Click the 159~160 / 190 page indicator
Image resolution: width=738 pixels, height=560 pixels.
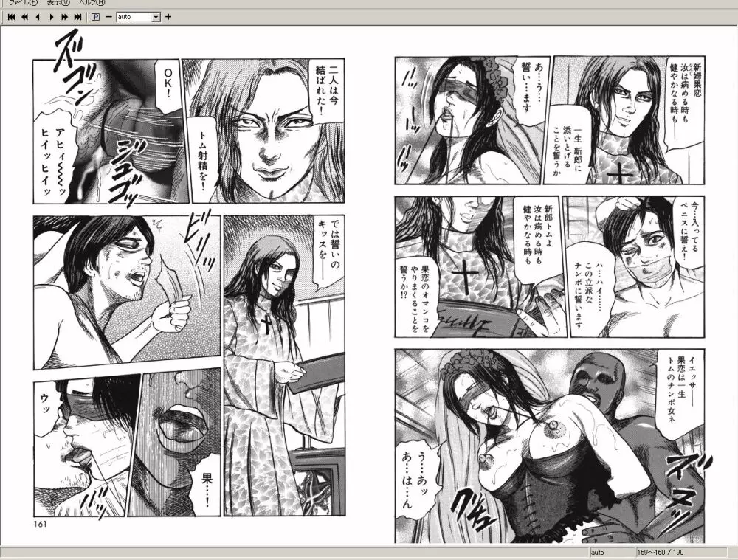point(659,552)
